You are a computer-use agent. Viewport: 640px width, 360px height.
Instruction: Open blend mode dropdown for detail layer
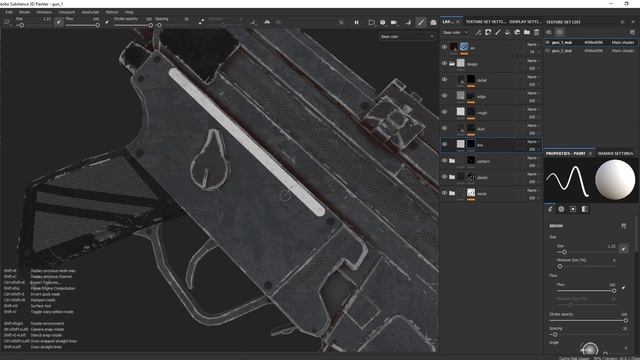(x=533, y=77)
